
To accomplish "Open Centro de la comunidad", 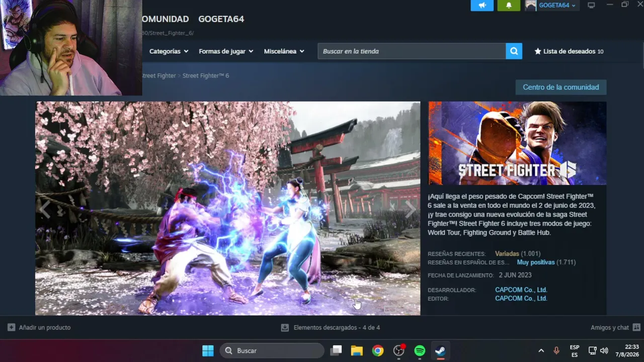I will [x=561, y=87].
